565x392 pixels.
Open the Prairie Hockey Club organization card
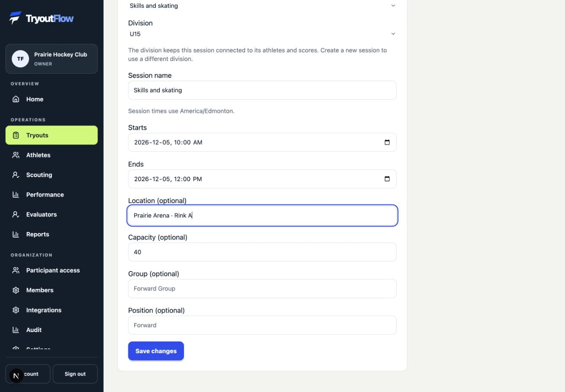coord(51,59)
